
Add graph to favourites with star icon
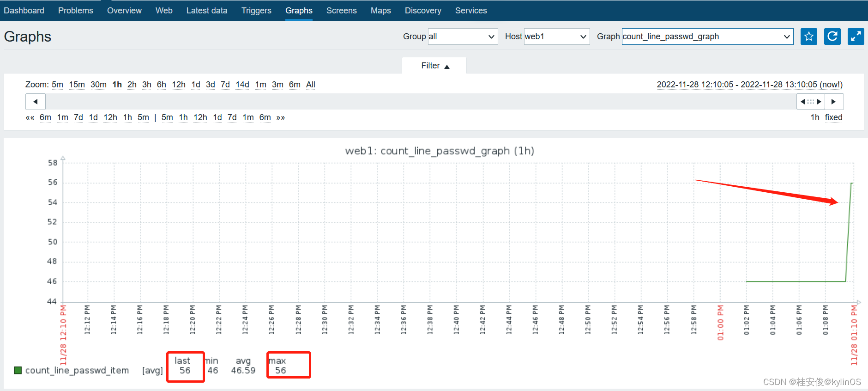[x=808, y=37]
